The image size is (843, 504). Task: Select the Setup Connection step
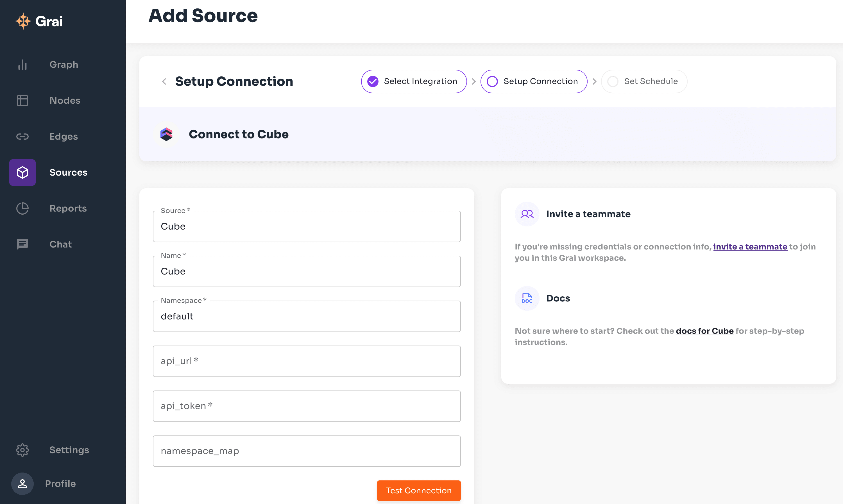click(534, 81)
